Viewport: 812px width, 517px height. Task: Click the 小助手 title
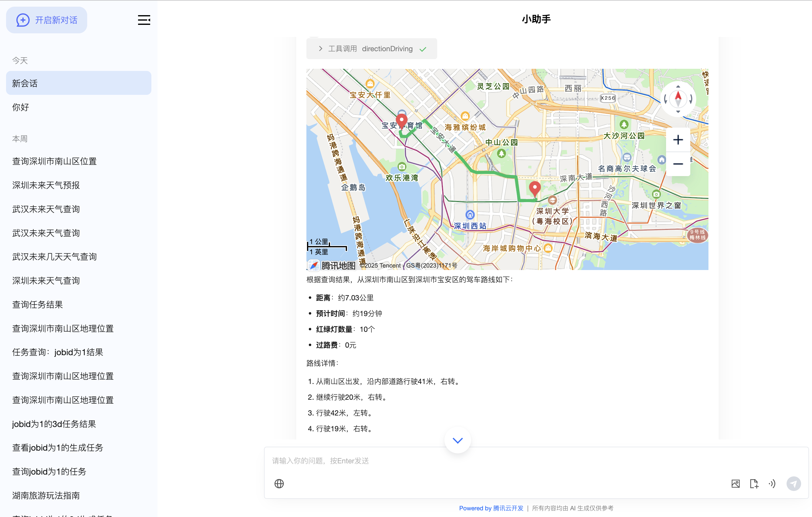[x=536, y=19]
